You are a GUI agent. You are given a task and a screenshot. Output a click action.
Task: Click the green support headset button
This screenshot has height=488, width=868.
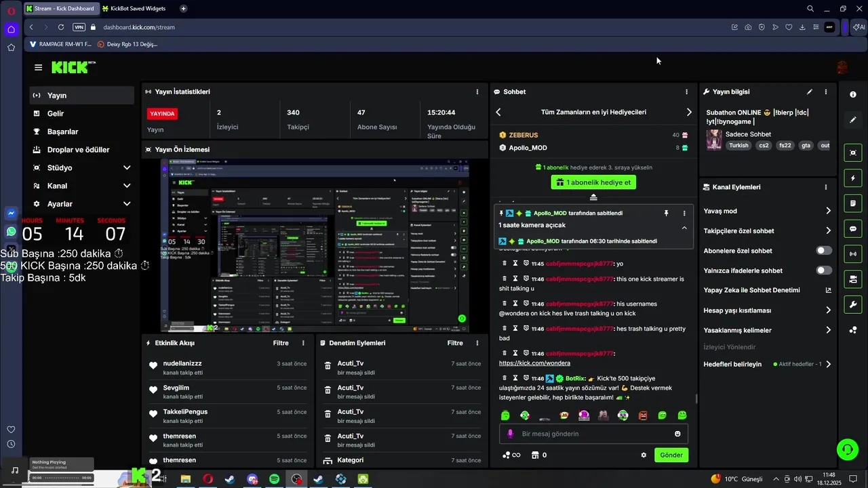tap(847, 449)
